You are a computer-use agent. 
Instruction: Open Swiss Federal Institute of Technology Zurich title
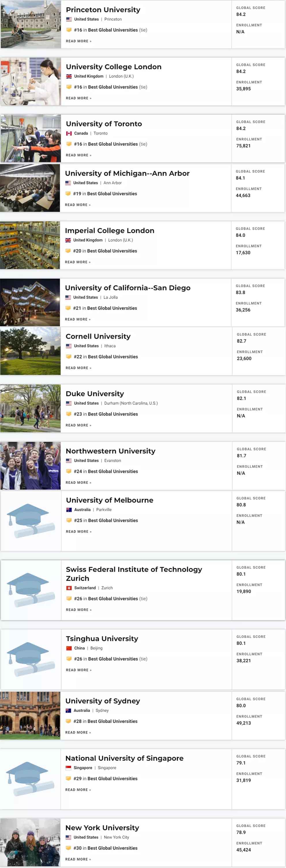point(134,574)
